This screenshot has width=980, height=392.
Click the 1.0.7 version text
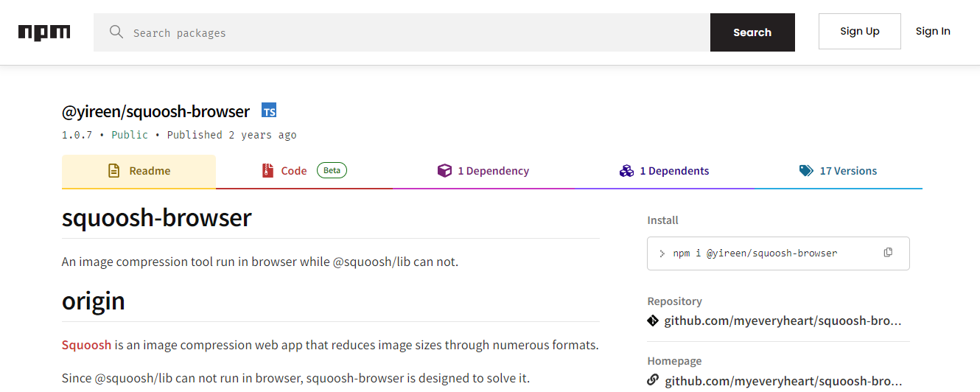pyautogui.click(x=77, y=135)
